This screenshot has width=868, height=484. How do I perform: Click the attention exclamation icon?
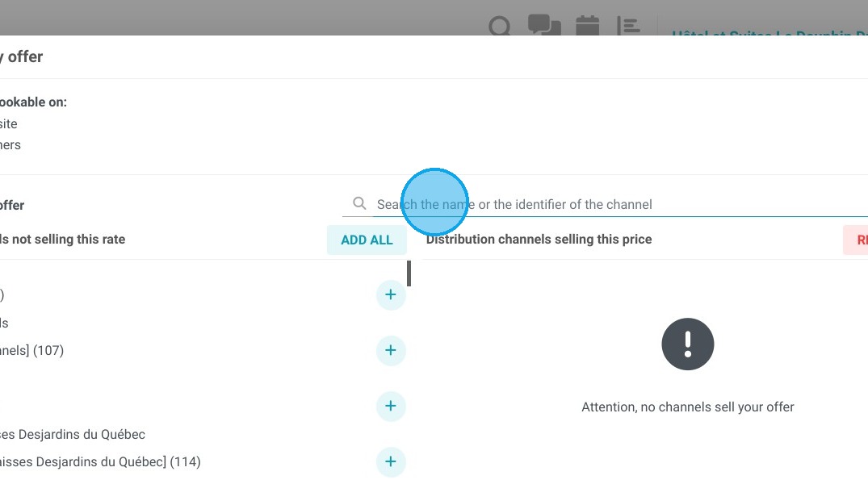[x=687, y=344]
